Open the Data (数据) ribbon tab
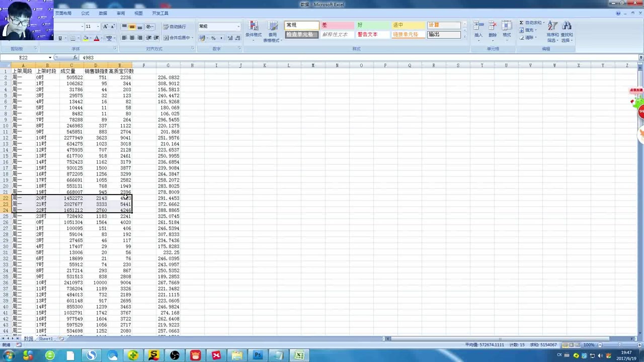This screenshot has height=362, width=644. tap(103, 13)
